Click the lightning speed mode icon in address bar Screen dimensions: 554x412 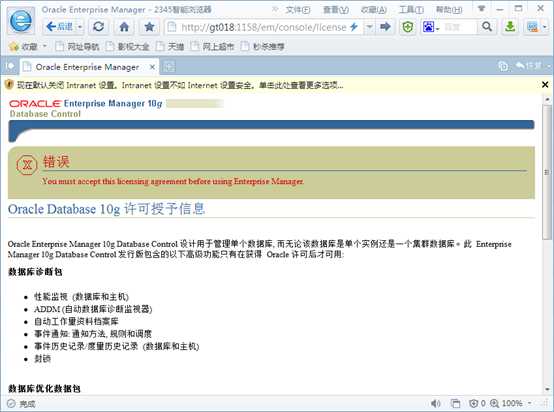pos(354,27)
